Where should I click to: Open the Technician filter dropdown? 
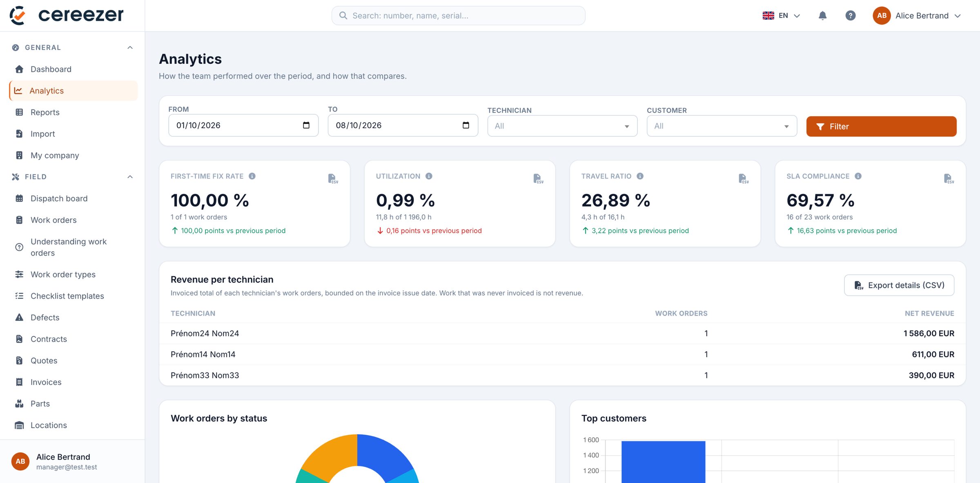pyautogui.click(x=562, y=126)
